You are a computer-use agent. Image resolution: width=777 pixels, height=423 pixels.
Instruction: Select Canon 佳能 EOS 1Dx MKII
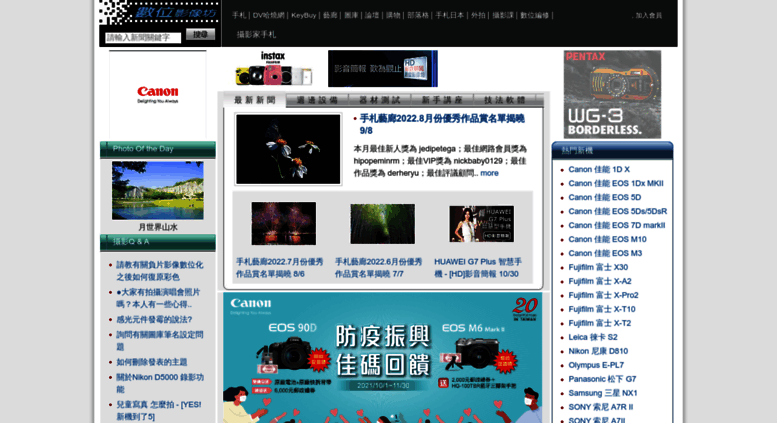click(x=616, y=183)
